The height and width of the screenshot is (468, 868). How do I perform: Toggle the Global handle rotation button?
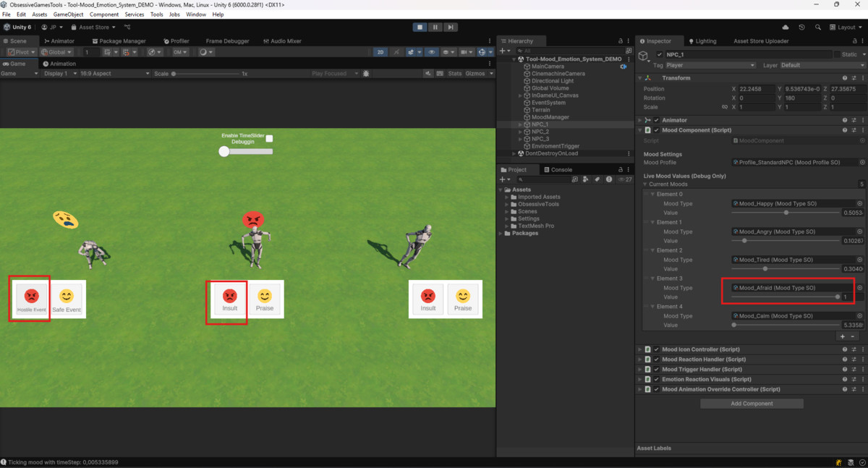(x=56, y=52)
